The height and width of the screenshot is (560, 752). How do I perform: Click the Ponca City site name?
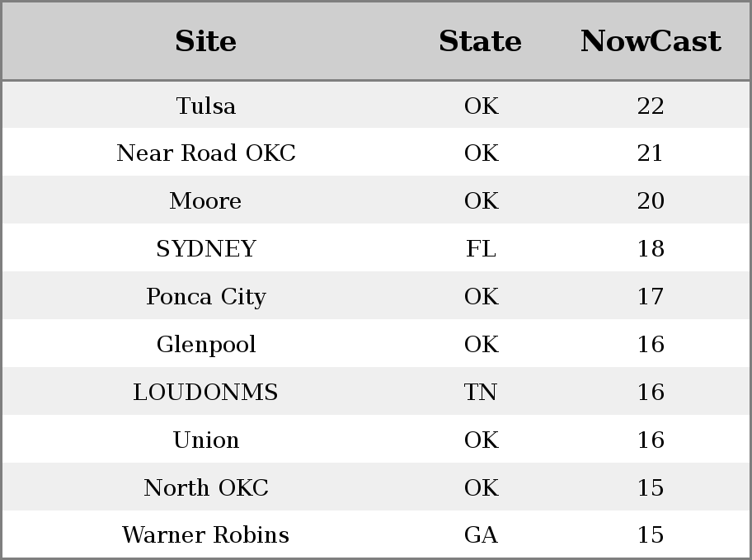[206, 297]
